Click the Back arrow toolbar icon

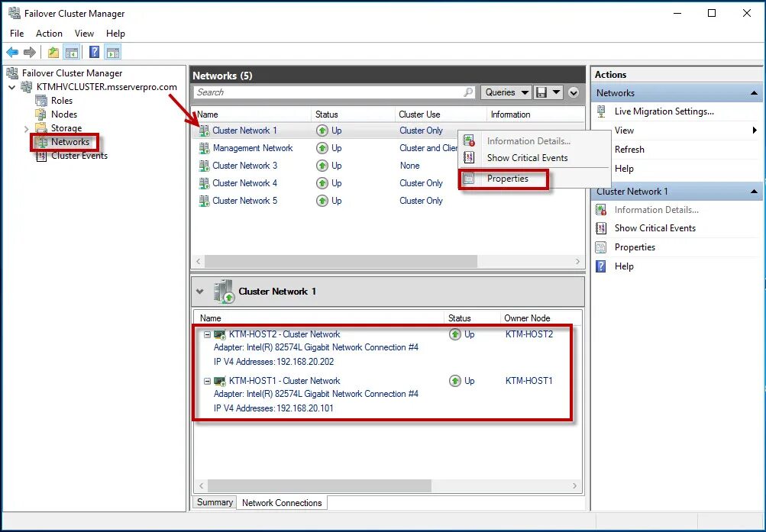click(x=12, y=52)
